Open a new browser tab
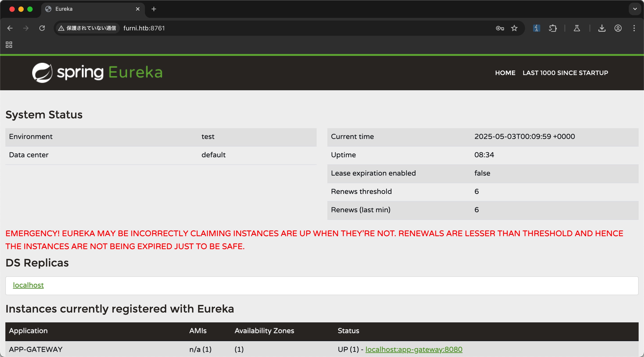 click(x=154, y=9)
